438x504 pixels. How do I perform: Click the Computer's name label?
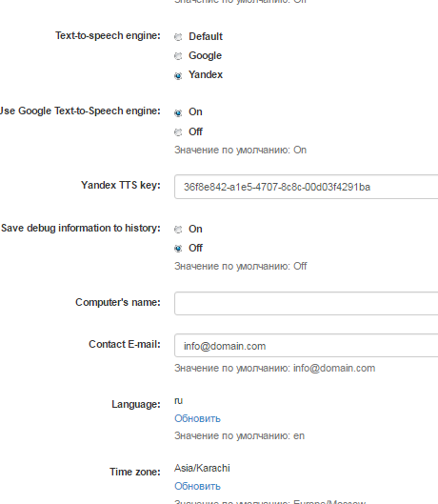point(118,302)
